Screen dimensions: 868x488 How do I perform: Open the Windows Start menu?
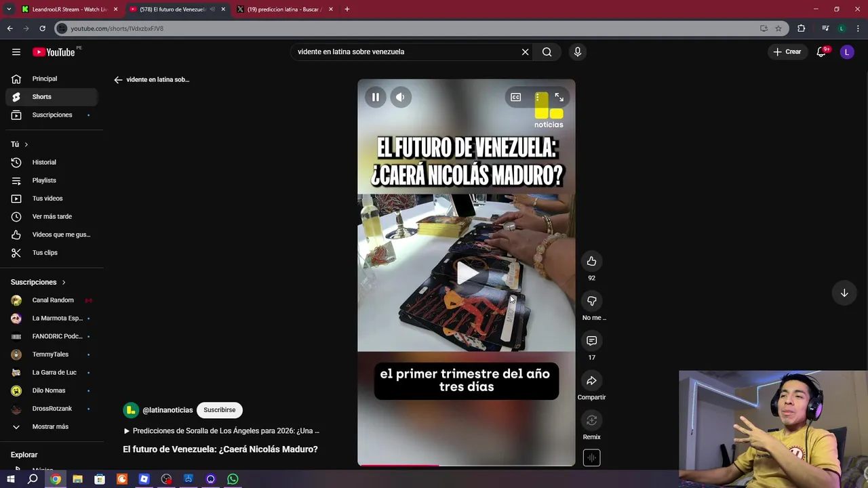11,479
